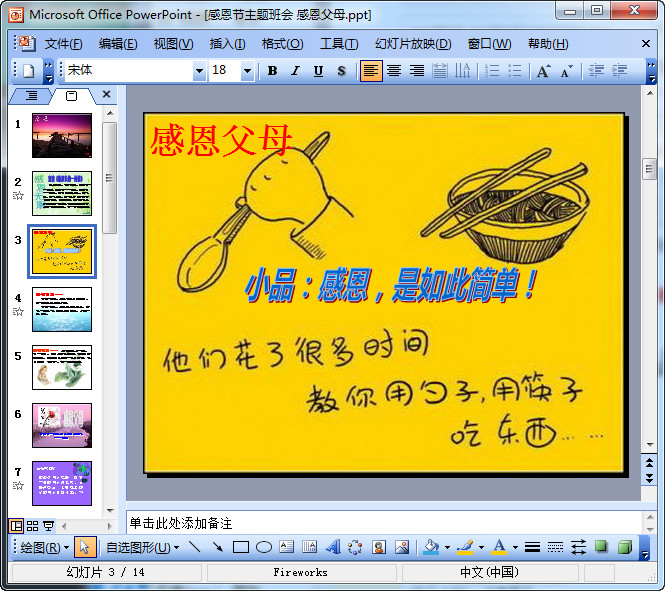665x591 pixels.
Task: Select slide 6 thumbnail
Action: click(x=62, y=426)
